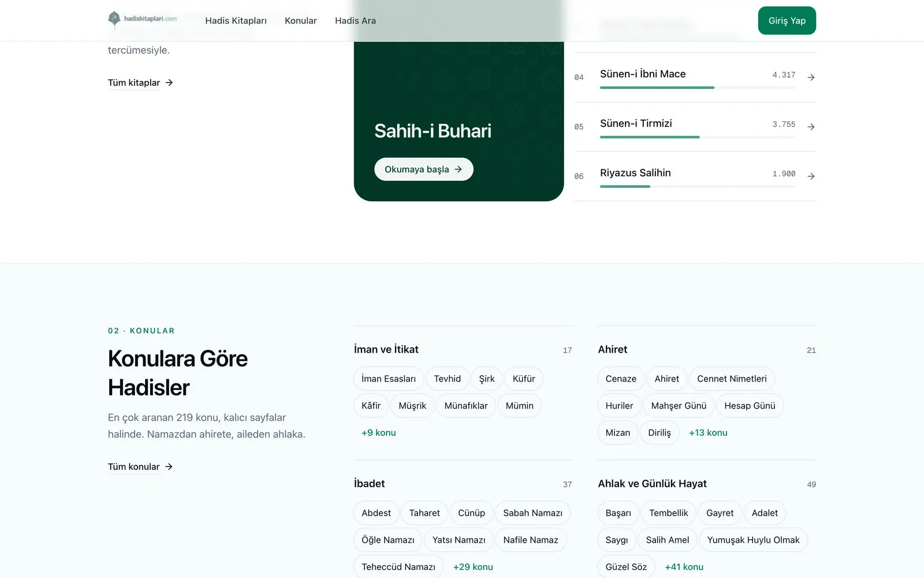Click the Ahlak ve Günlük Hayat heading
The image size is (924, 578).
coord(653,484)
